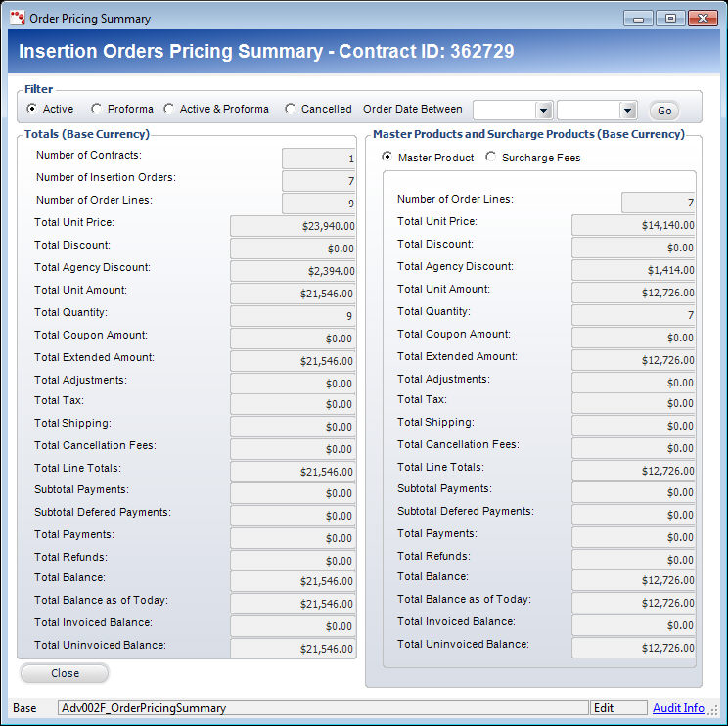Select the Active filter radio button

(x=32, y=109)
